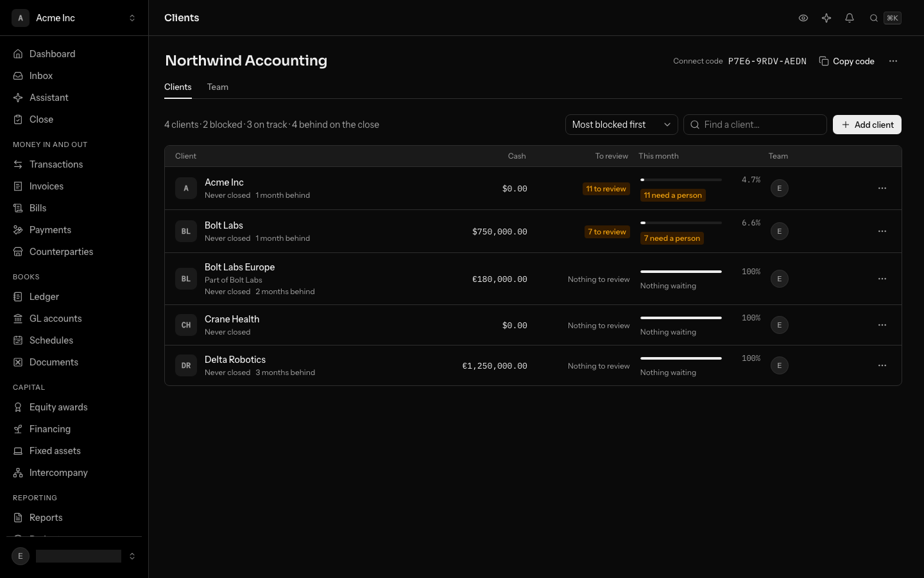This screenshot has height=578, width=924.
Task: Click the Documents icon in sidebar
Action: tap(18, 362)
